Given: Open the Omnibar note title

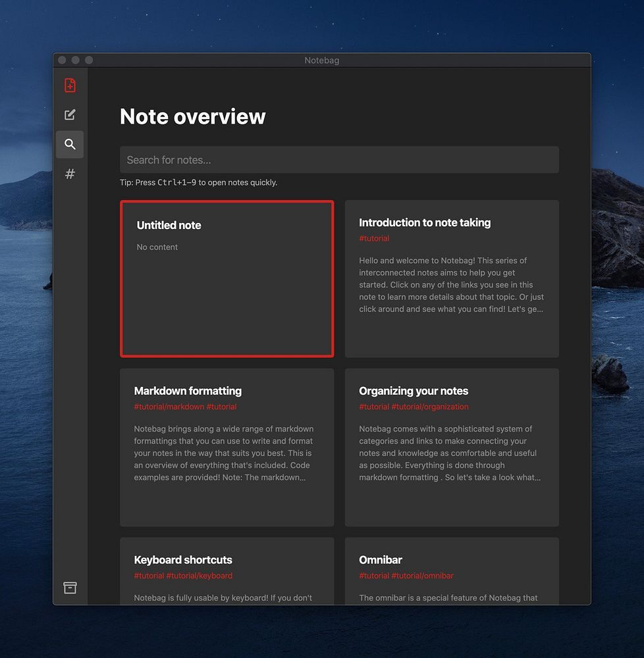Looking at the screenshot, I should (381, 560).
